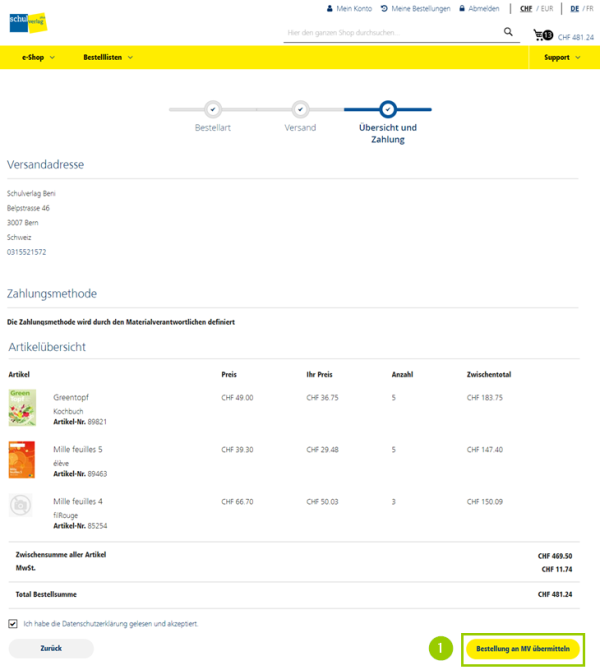The height and width of the screenshot is (670, 600).
Task: Go back with the Zurück button
Action: click(51, 648)
